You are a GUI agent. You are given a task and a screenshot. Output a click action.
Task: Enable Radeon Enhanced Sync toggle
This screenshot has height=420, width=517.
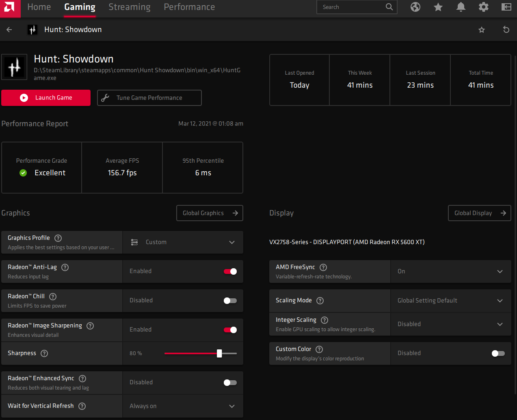(230, 383)
